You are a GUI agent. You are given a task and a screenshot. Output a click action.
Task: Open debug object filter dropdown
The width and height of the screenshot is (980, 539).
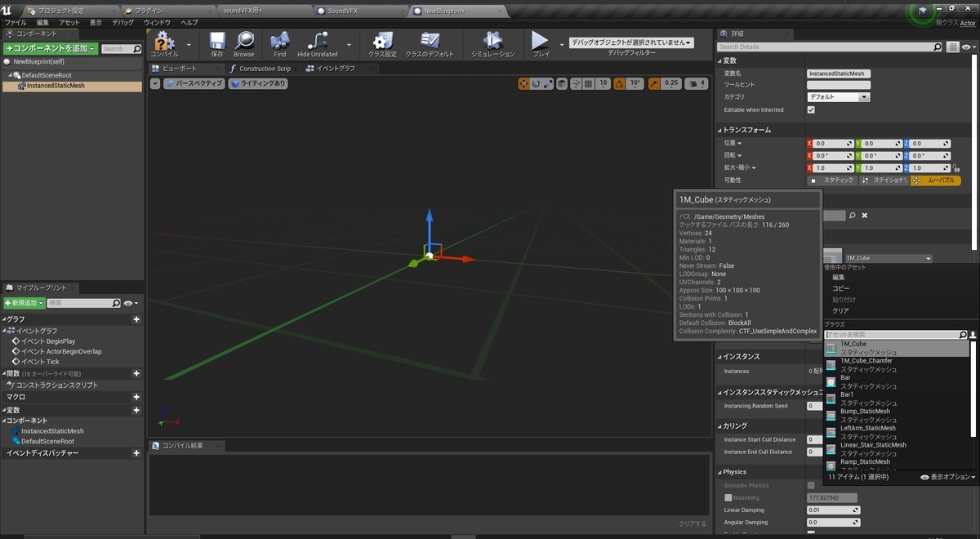[631, 42]
